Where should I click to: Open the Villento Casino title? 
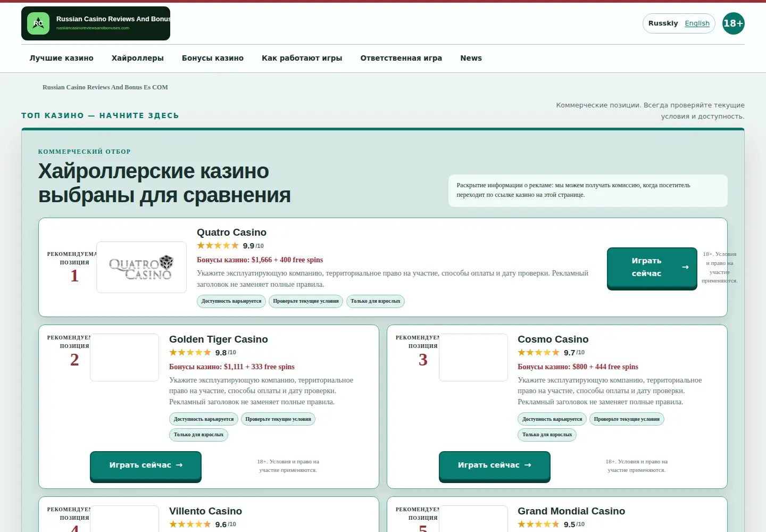(206, 511)
